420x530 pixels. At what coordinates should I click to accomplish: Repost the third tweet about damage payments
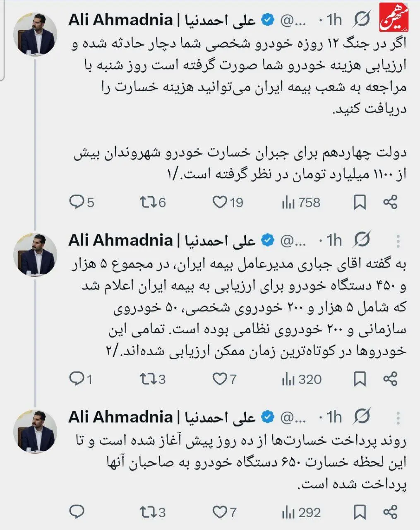[x=146, y=513]
